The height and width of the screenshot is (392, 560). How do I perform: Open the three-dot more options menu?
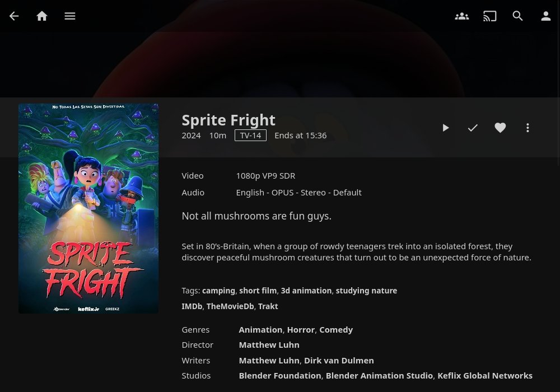pyautogui.click(x=528, y=128)
